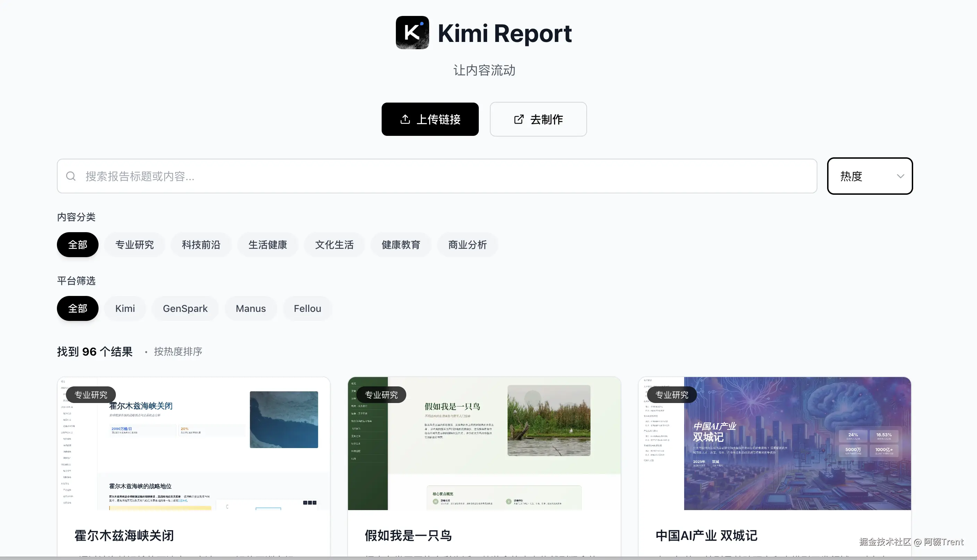Viewport: 977px width, 560px height.
Task: Click the Kimi logo icon
Action: pos(412,32)
